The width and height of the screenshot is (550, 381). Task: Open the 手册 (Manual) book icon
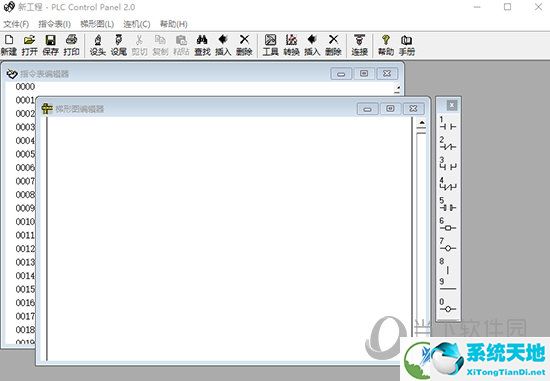coord(407,45)
